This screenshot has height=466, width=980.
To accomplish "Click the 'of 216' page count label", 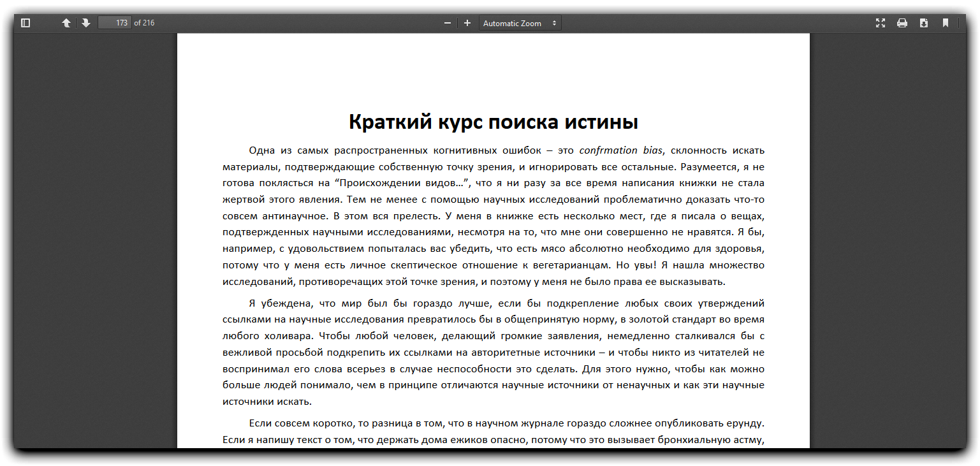I will tap(144, 23).
